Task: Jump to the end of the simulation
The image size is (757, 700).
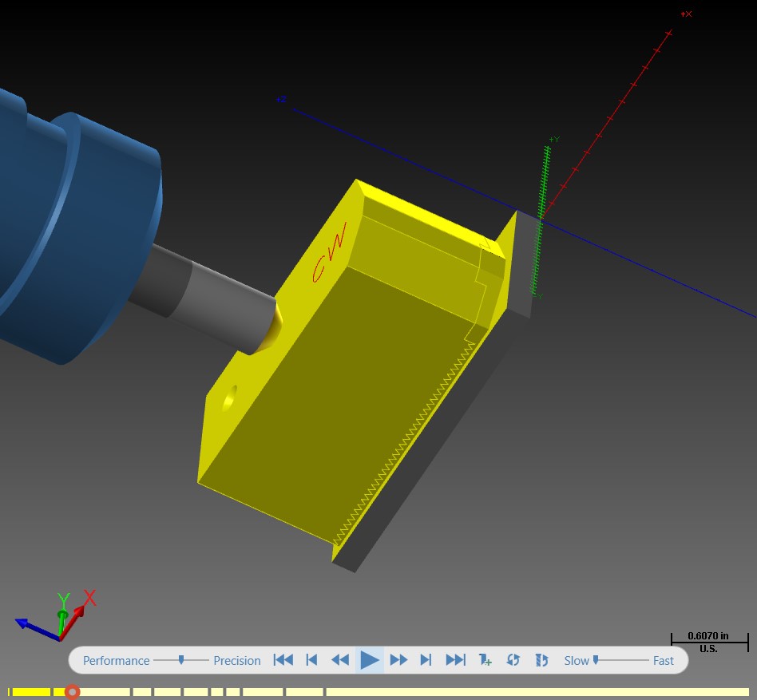Action: click(x=456, y=660)
